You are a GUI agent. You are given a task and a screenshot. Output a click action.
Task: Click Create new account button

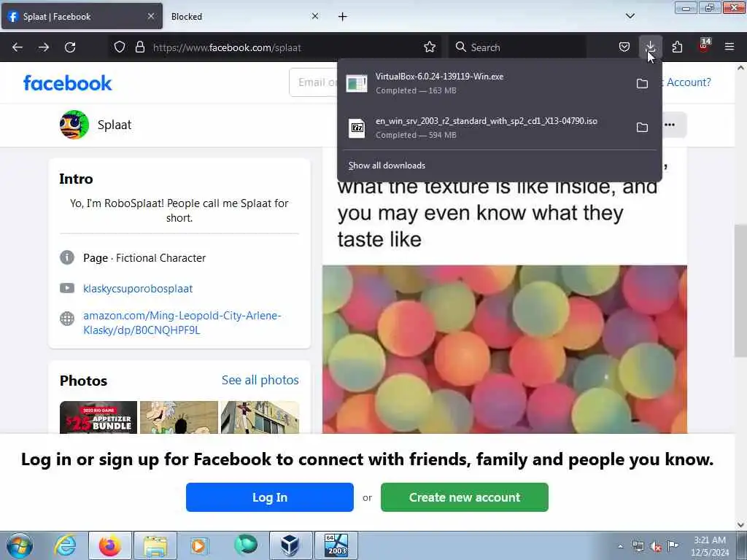pos(465,497)
